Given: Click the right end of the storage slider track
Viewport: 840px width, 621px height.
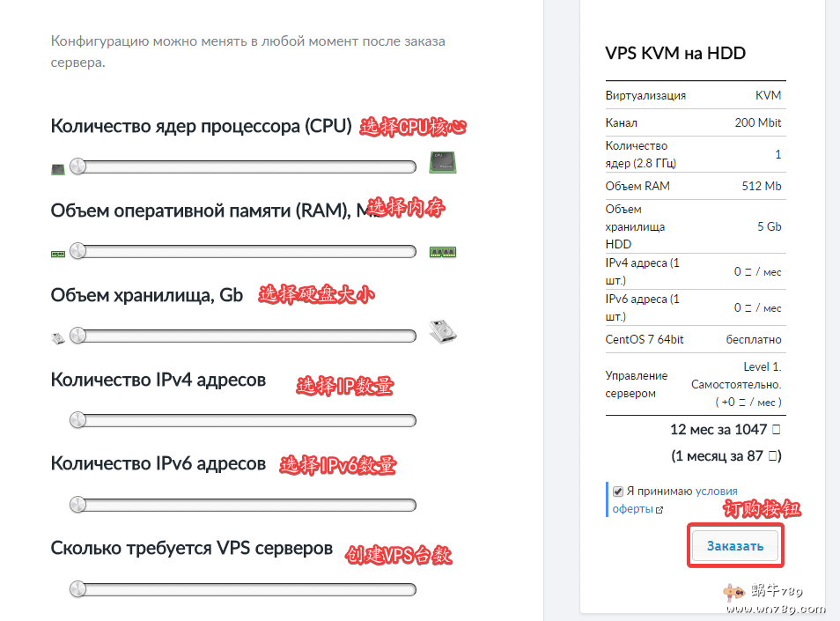Looking at the screenshot, I should pyautogui.click(x=410, y=336).
